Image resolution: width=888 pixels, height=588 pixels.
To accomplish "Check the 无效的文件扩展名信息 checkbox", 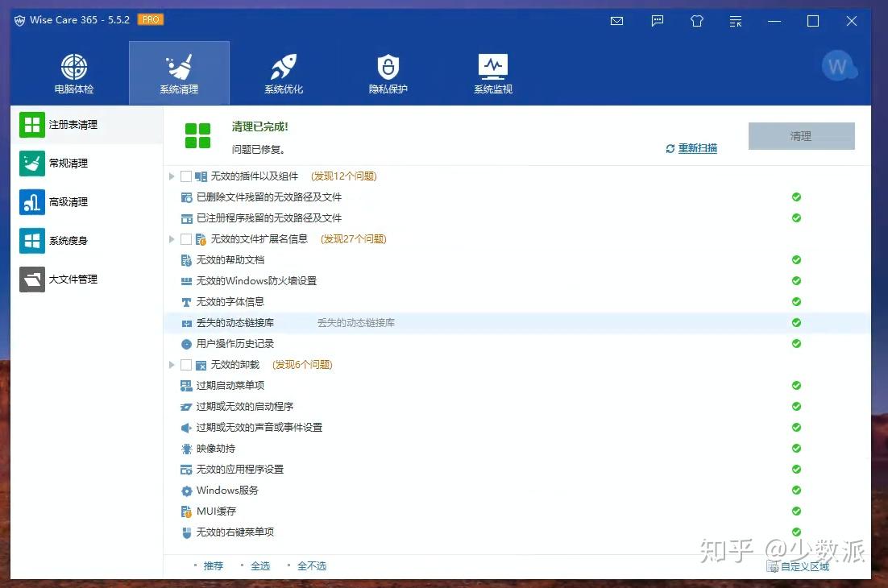I will (x=186, y=238).
